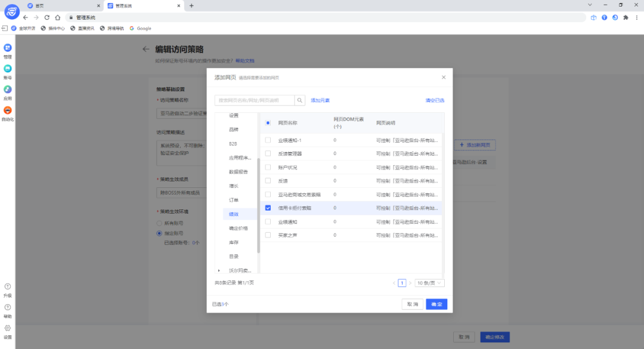Click the search magnifier in the dialog
Image resolution: width=644 pixels, height=349 pixels.
point(299,100)
